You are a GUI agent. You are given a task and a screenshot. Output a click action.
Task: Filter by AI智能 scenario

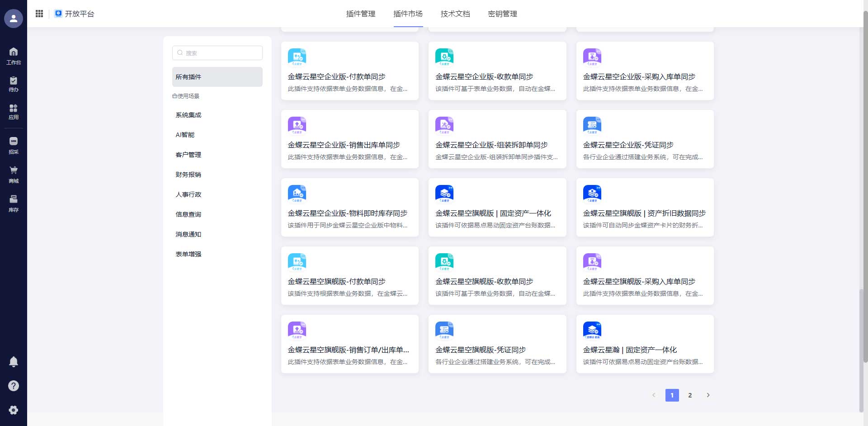217,135
